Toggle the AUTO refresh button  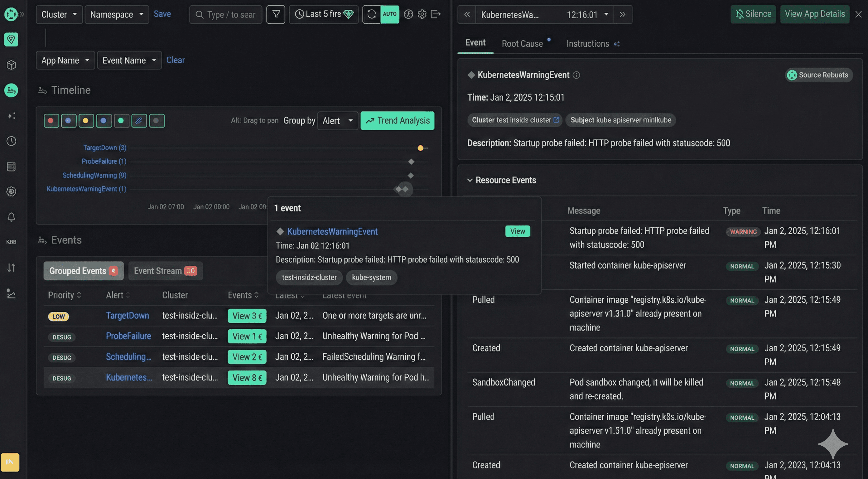click(x=389, y=14)
